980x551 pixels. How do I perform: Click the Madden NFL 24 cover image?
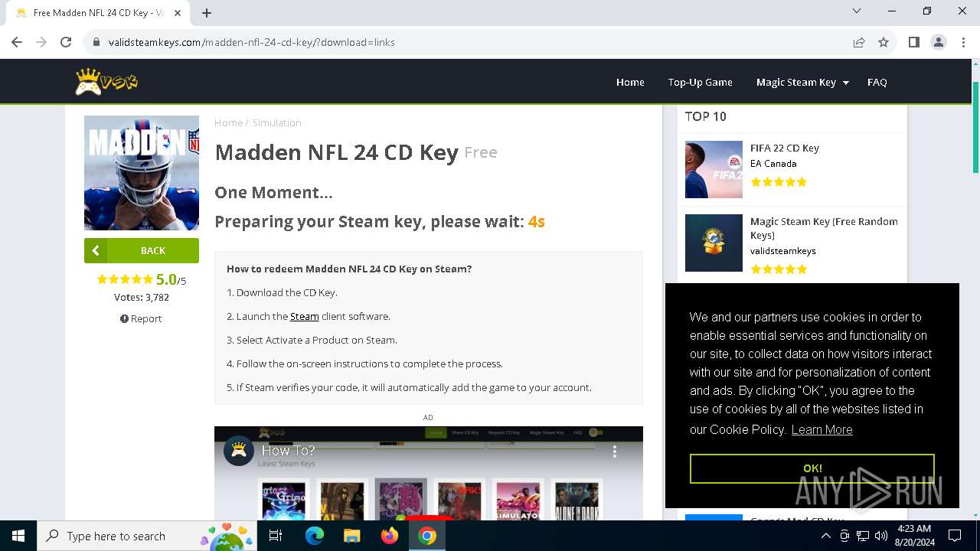click(x=142, y=173)
